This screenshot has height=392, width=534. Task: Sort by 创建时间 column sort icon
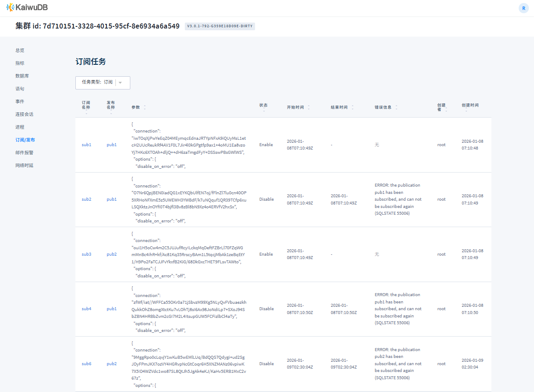point(466,111)
